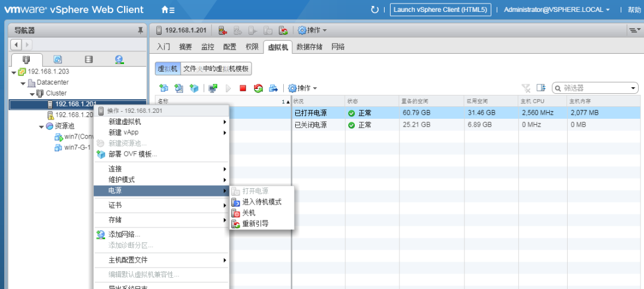The height and width of the screenshot is (289, 644).
Task: Click the new virtual machine icon
Action: tap(164, 88)
